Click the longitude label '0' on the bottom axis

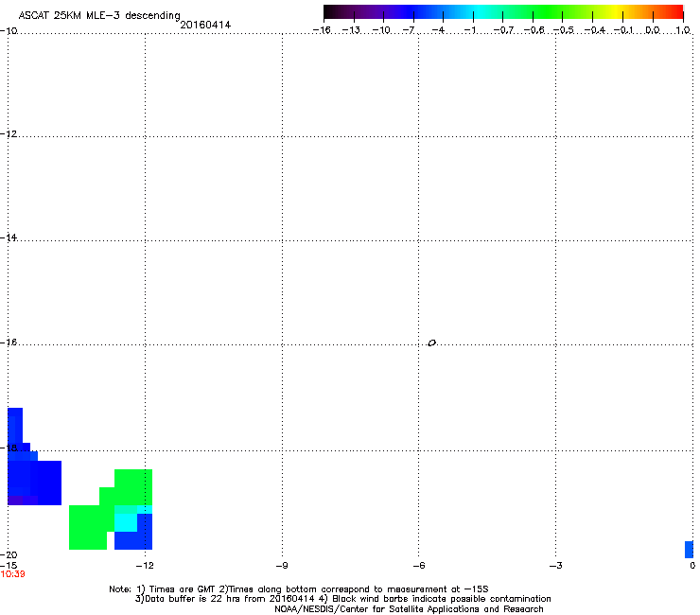pyautogui.click(x=692, y=566)
